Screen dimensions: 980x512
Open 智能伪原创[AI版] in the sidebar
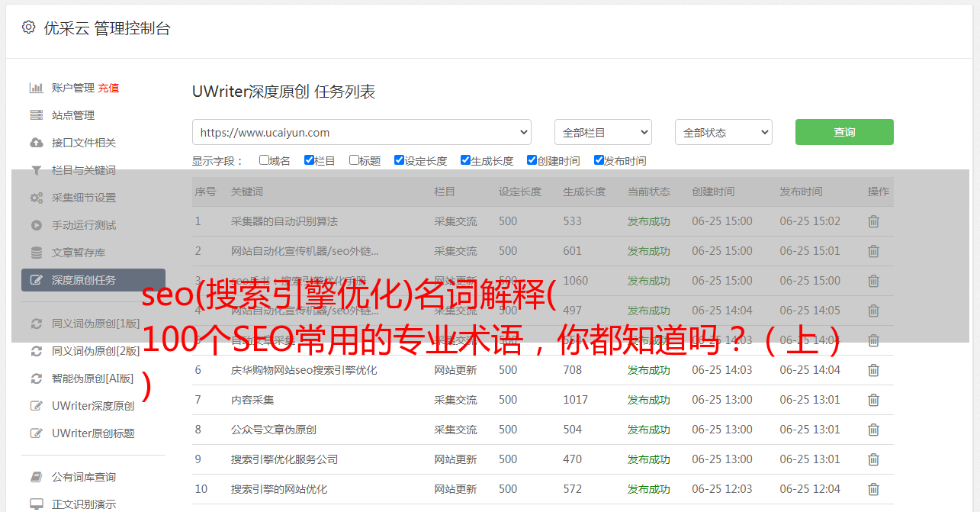(93, 378)
